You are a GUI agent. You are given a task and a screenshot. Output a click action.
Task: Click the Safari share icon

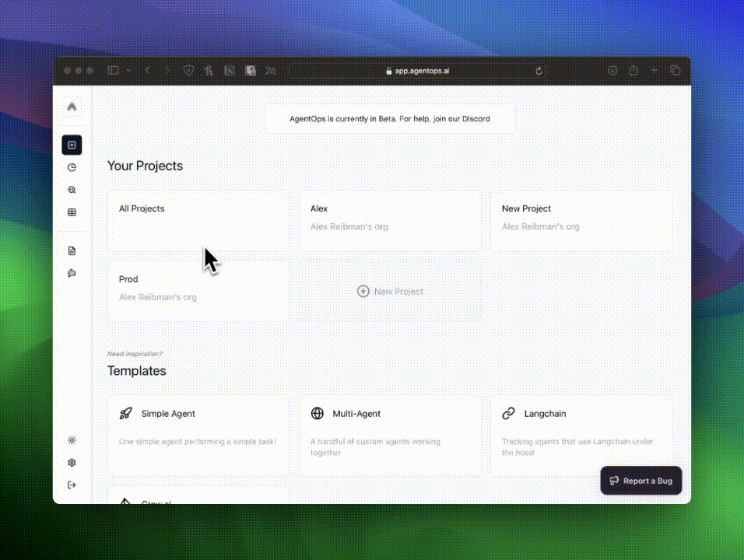pos(633,70)
